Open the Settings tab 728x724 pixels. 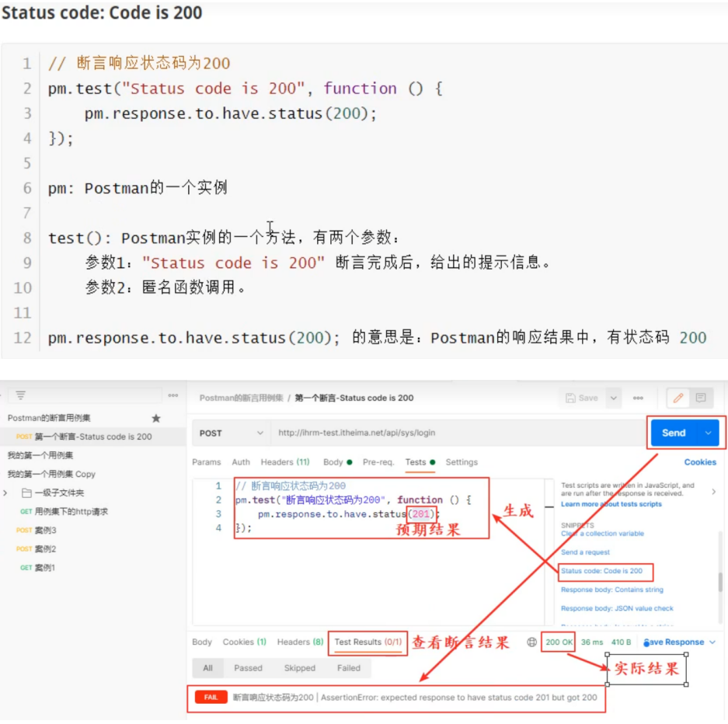click(x=462, y=462)
